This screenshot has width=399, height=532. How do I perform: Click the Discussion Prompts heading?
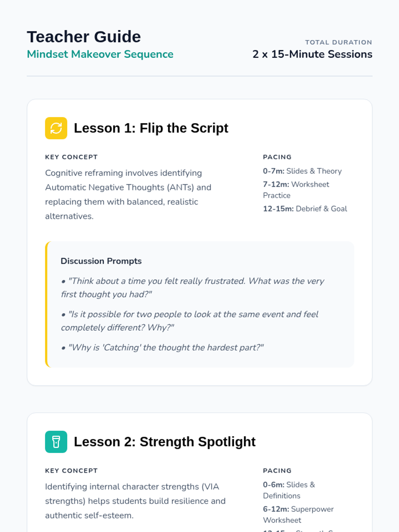[x=101, y=261]
